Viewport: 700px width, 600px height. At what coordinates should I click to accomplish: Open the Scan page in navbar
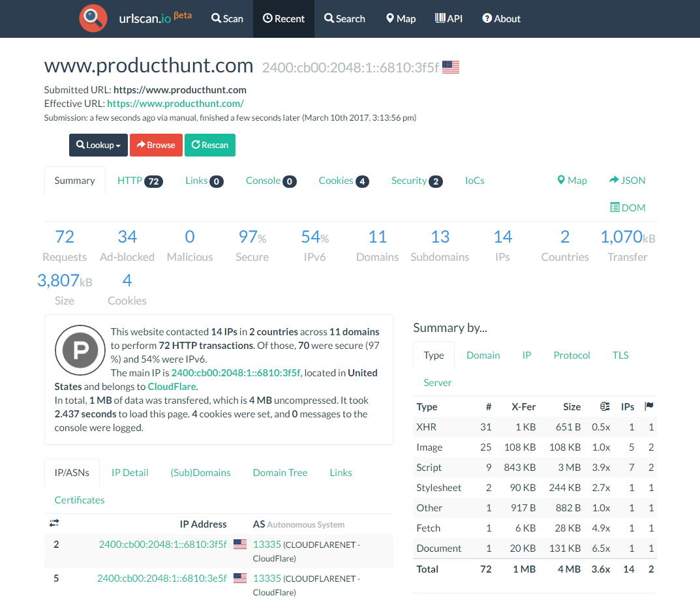tap(227, 19)
